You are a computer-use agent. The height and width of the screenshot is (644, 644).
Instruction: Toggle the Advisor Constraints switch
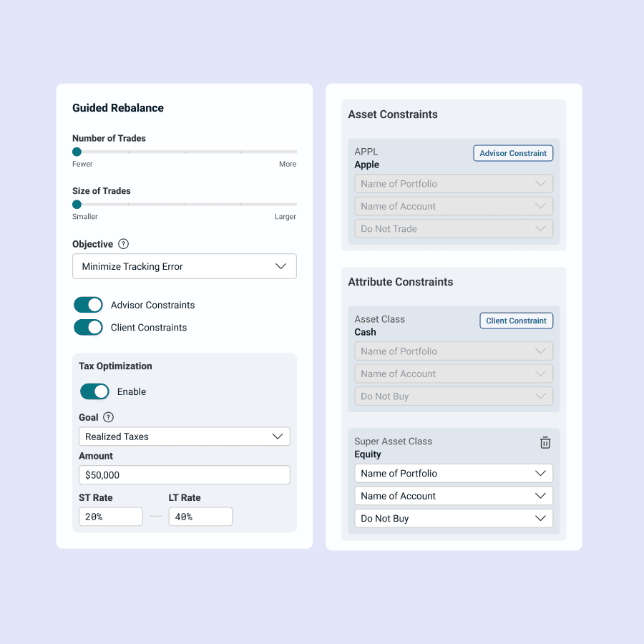(x=89, y=305)
